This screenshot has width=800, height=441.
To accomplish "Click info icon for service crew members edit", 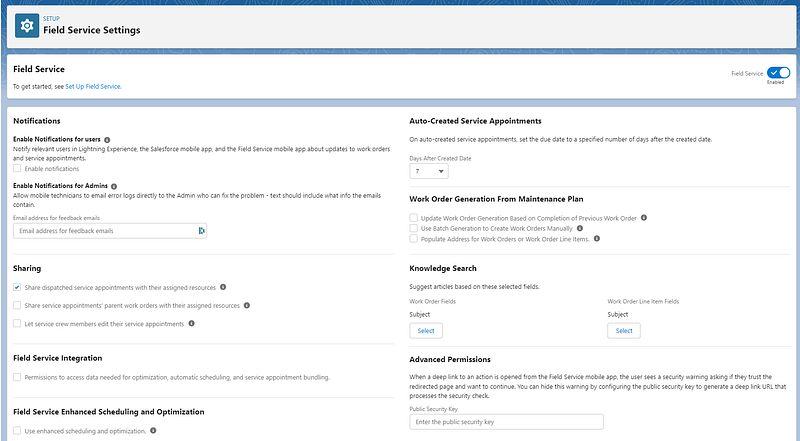I will click(x=191, y=323).
